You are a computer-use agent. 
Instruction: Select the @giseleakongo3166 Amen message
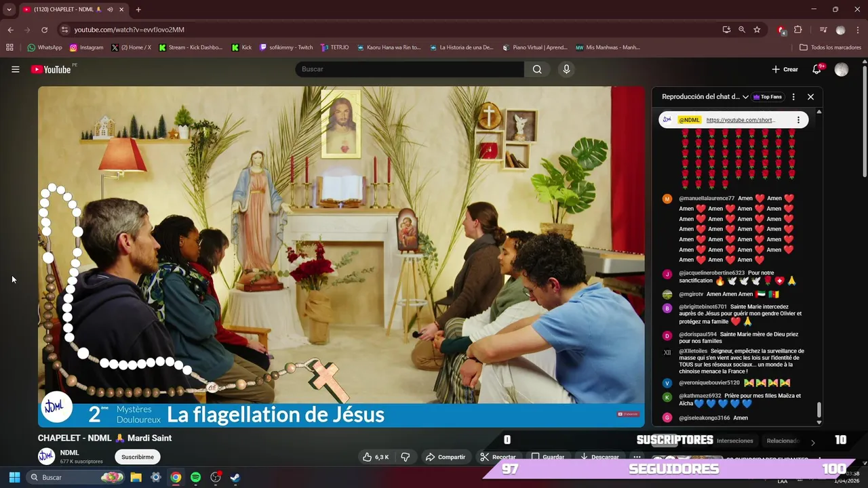click(736, 418)
